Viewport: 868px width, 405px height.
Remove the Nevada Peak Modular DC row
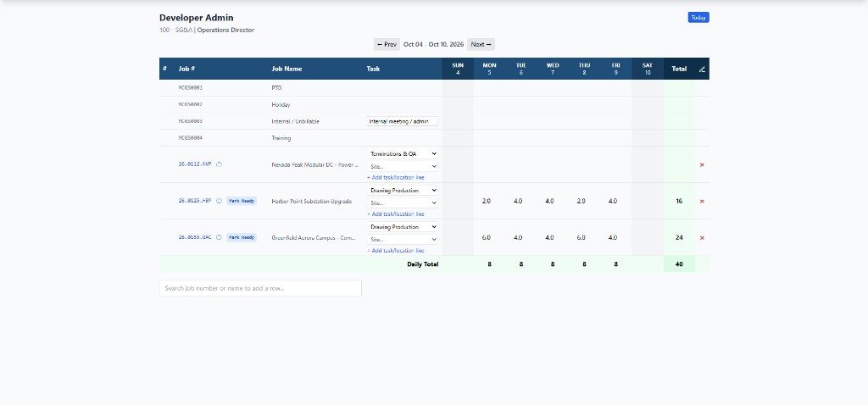pos(702,165)
